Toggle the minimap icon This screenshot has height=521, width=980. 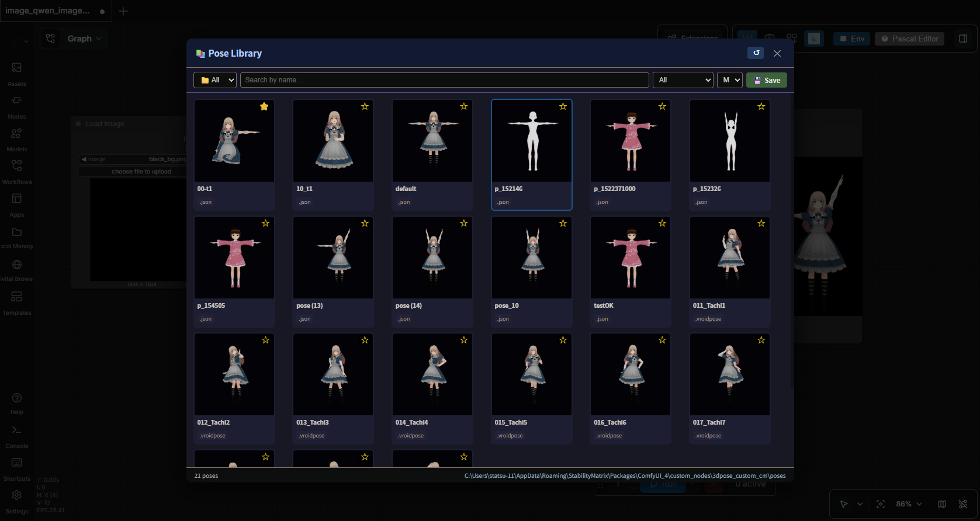[942, 504]
